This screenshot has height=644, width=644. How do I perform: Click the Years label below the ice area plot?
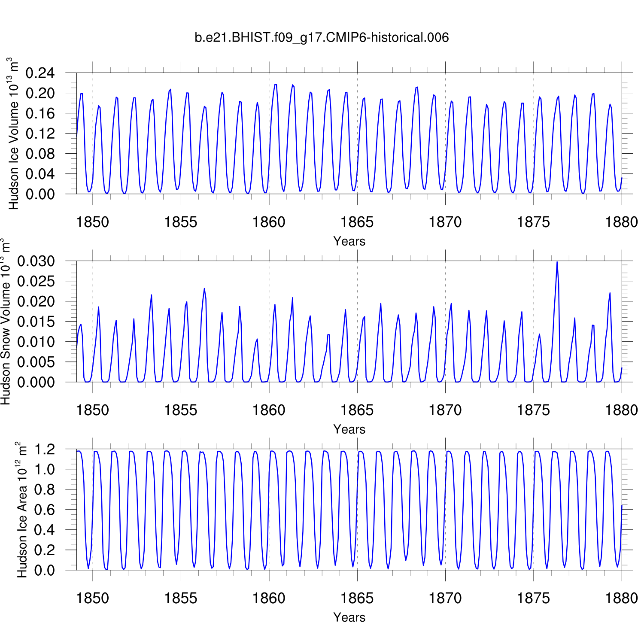click(x=349, y=617)
